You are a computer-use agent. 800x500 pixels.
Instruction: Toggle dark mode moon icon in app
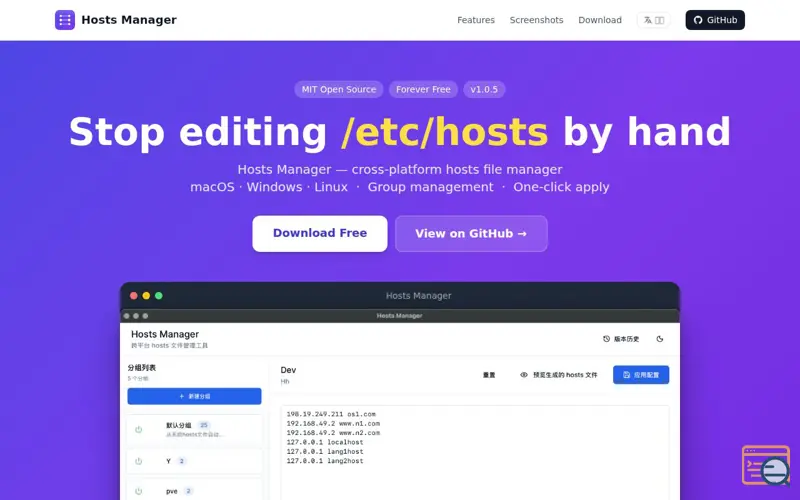click(x=660, y=339)
